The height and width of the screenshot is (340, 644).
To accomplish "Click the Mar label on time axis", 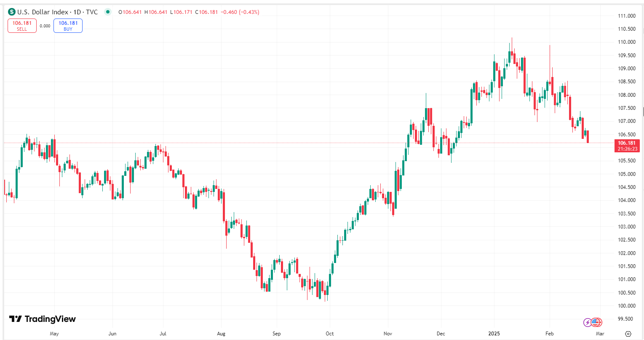I will coord(600,334).
